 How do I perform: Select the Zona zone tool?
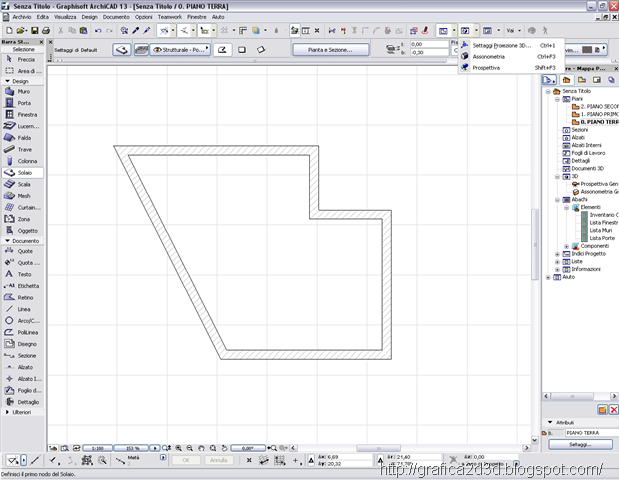(23, 219)
